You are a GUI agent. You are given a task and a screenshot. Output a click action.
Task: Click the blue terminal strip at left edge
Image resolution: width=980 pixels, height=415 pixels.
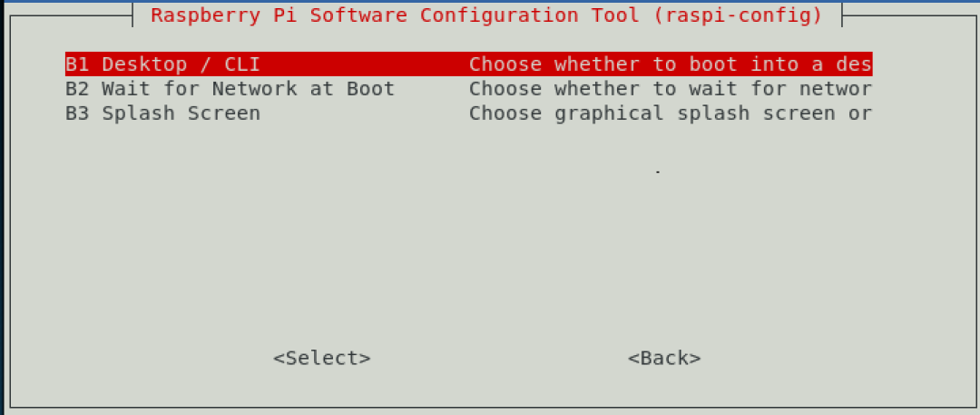pyautogui.click(x=3, y=206)
